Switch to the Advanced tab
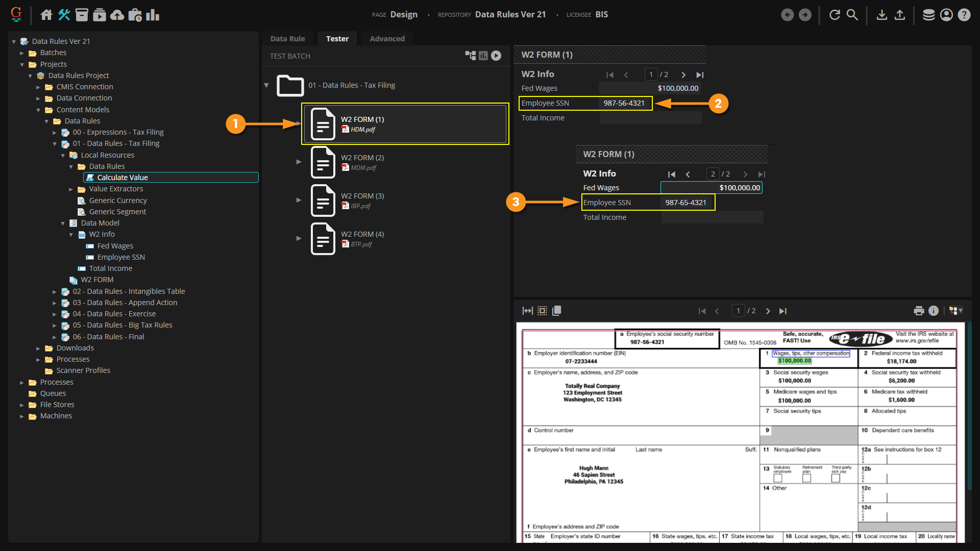Screen dimensions: 980x551 387,39
